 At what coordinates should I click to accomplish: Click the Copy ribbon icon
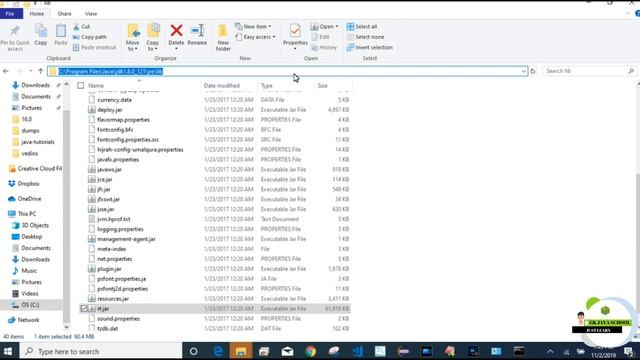click(x=40, y=31)
